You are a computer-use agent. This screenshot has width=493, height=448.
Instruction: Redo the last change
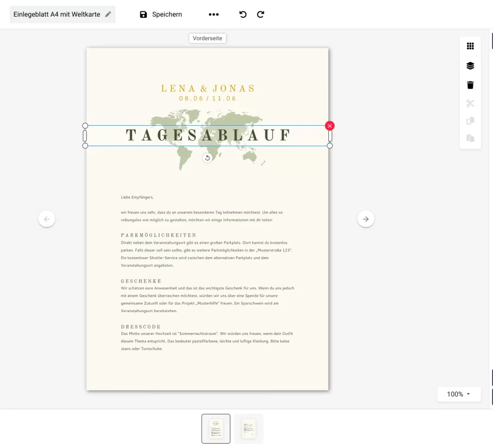(260, 14)
